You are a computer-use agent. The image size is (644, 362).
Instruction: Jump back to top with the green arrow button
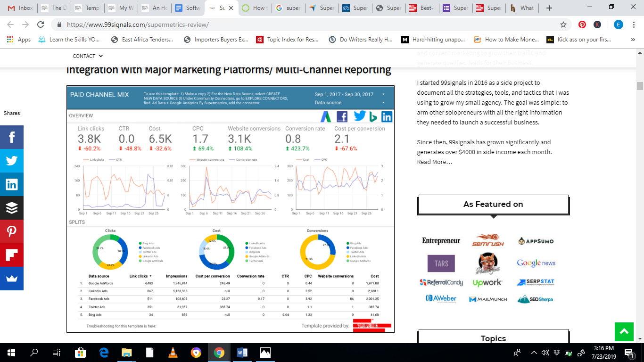click(624, 332)
